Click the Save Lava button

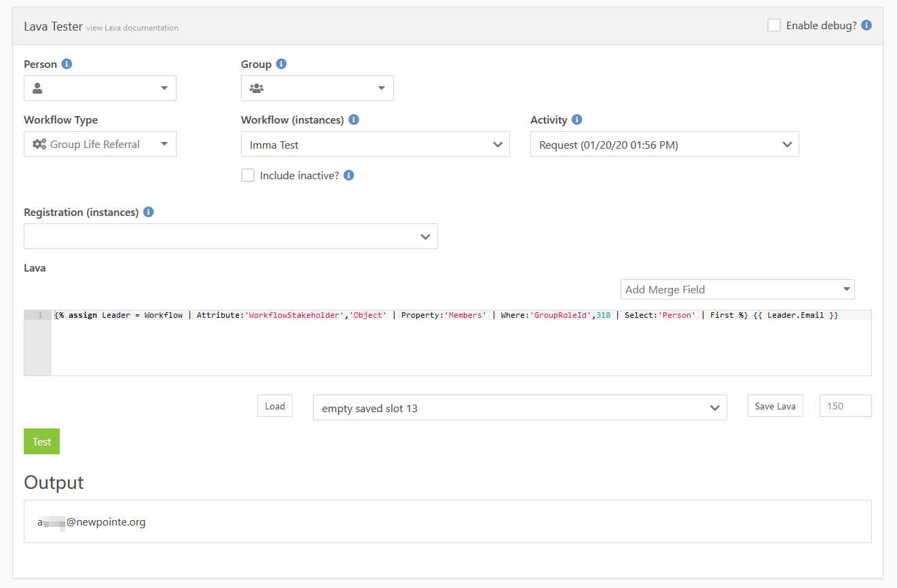(x=775, y=406)
